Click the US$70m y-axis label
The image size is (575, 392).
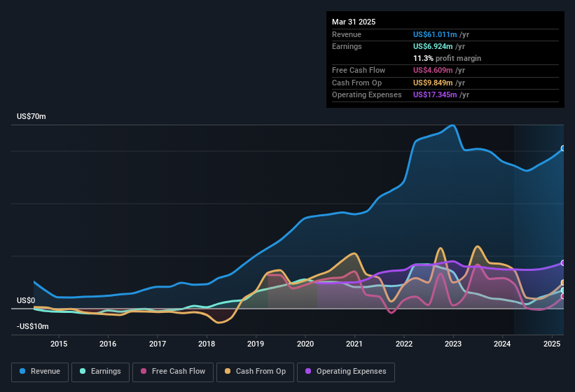tap(32, 116)
